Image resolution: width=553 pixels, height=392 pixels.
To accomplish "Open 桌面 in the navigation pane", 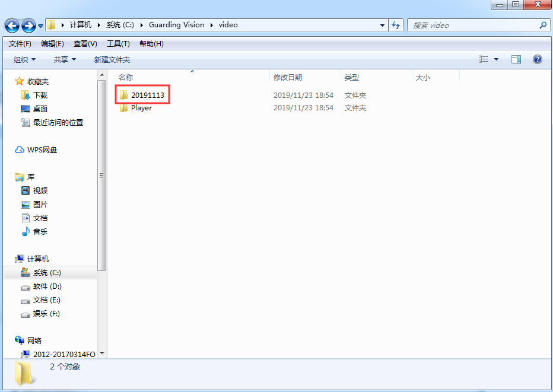I will click(40, 109).
